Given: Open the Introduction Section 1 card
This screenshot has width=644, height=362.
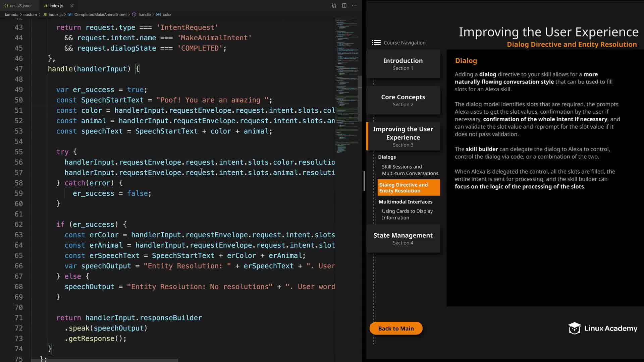Looking at the screenshot, I should (x=403, y=64).
